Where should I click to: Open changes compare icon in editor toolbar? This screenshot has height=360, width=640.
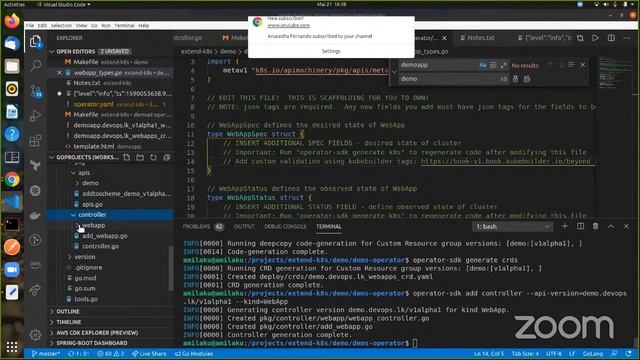point(580,38)
